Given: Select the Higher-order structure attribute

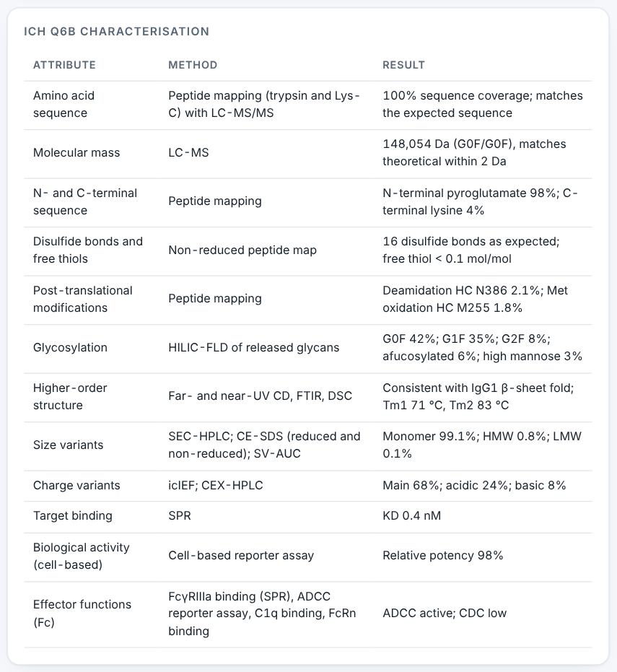Looking at the screenshot, I should click(70, 396).
